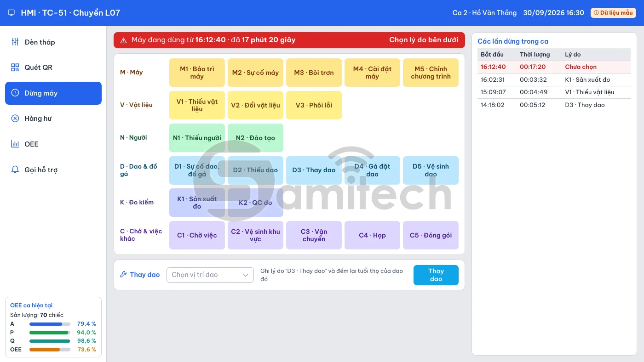Click the chevron arrow in the dao position selector
The height and width of the screenshot is (362, 644).
point(246,275)
